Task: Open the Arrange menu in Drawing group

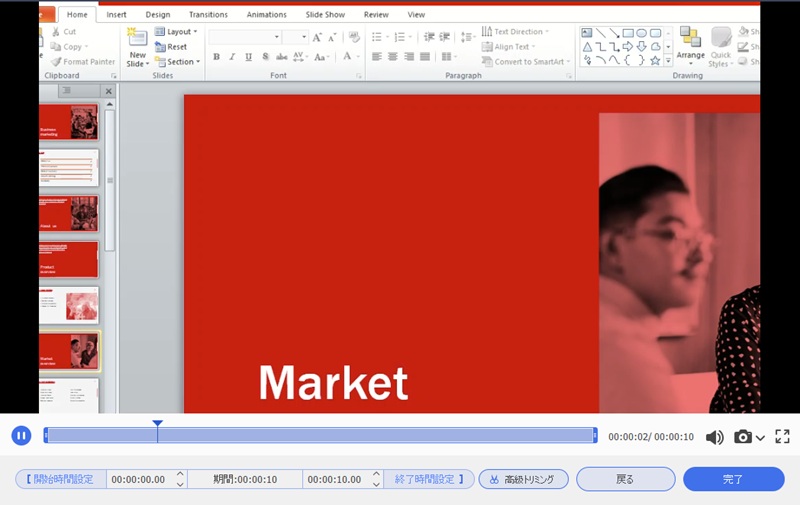Action: click(x=690, y=46)
